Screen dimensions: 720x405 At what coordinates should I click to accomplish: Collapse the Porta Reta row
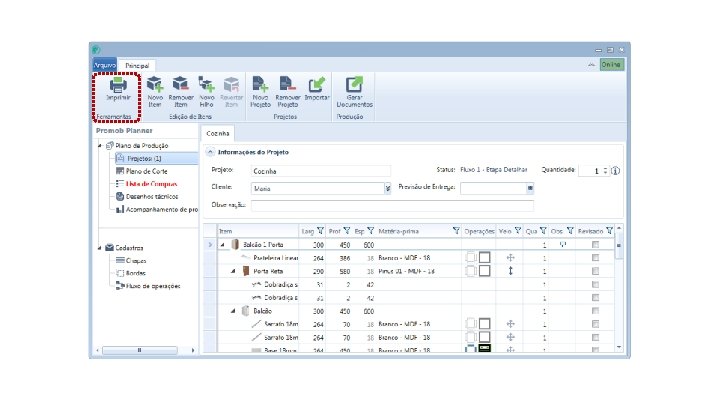(233, 271)
